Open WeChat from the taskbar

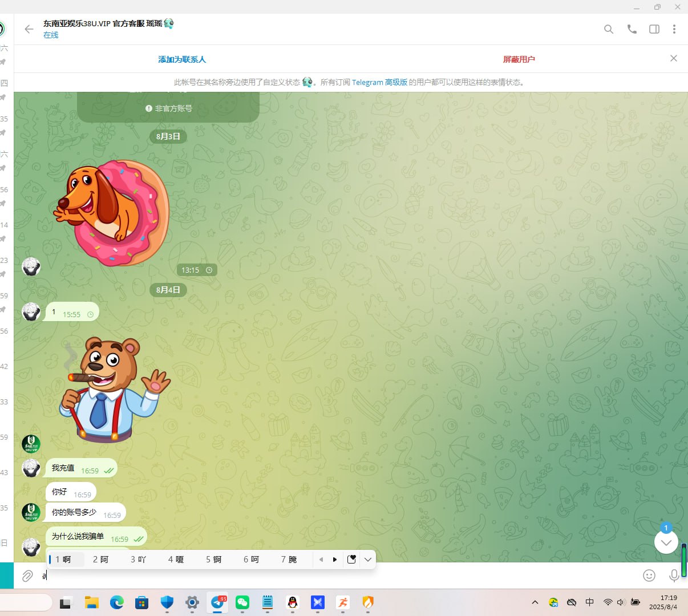(x=242, y=602)
